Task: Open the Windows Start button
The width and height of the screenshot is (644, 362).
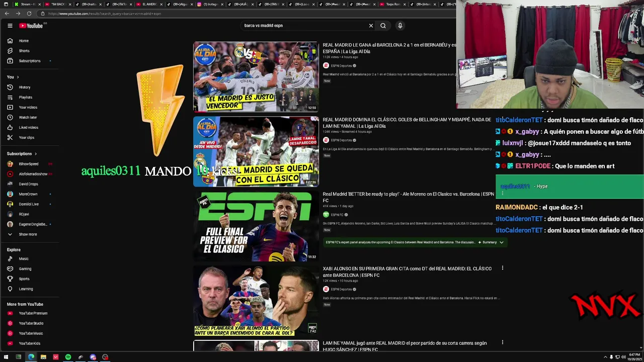Action: tap(6, 357)
